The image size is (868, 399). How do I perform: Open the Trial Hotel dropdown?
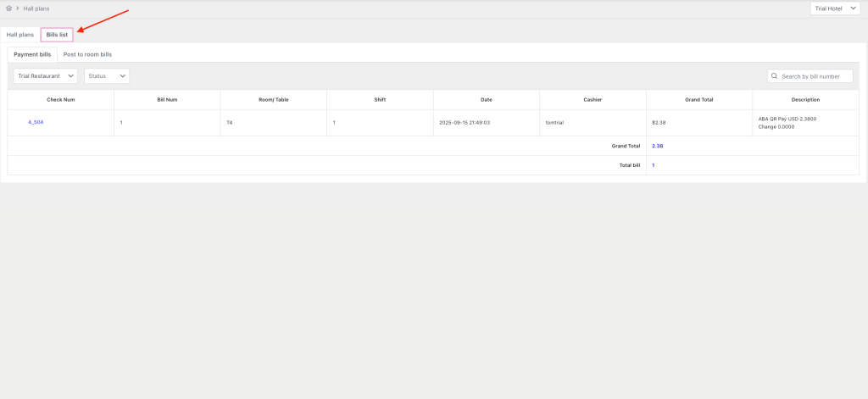836,8
